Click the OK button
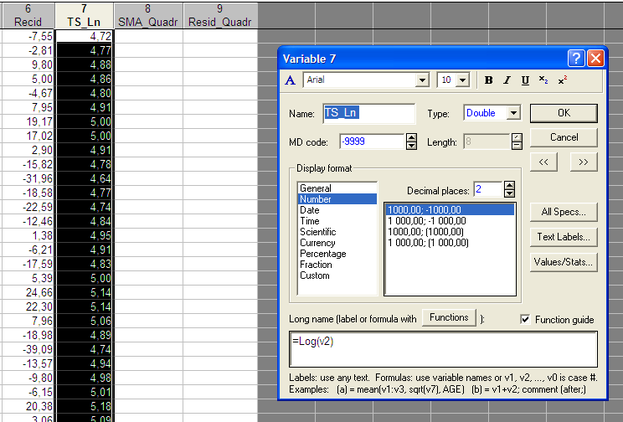 pos(564,113)
